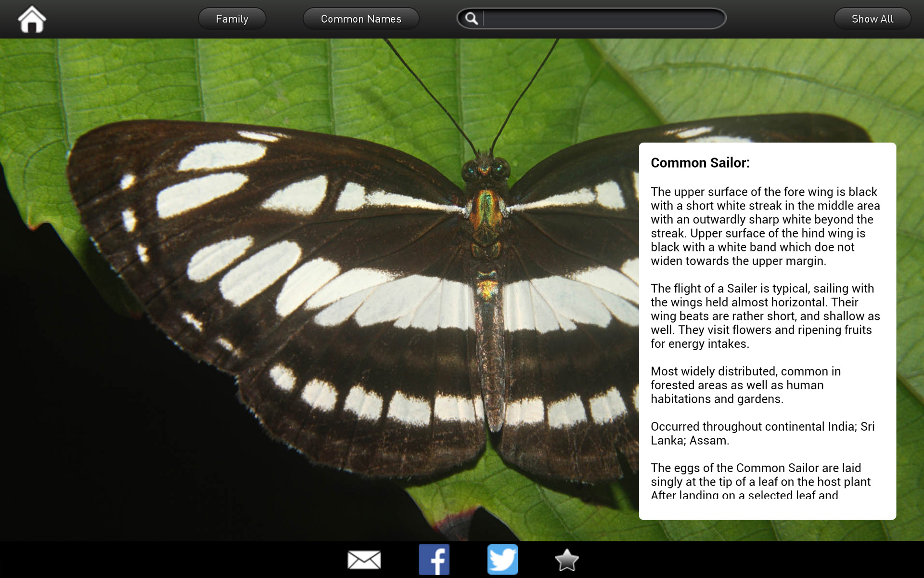Click the Common Sailor heading
Screen dimensions: 924x578
click(699, 163)
